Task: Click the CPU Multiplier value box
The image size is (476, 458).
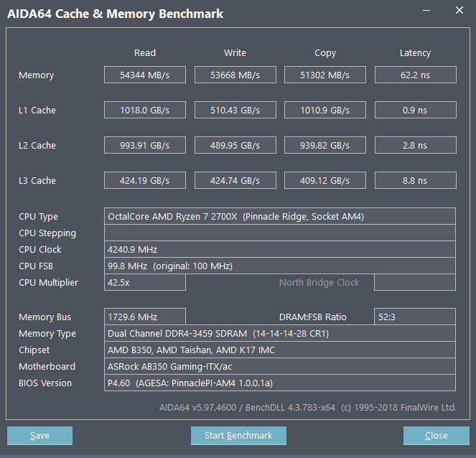Action: pyautogui.click(x=145, y=283)
